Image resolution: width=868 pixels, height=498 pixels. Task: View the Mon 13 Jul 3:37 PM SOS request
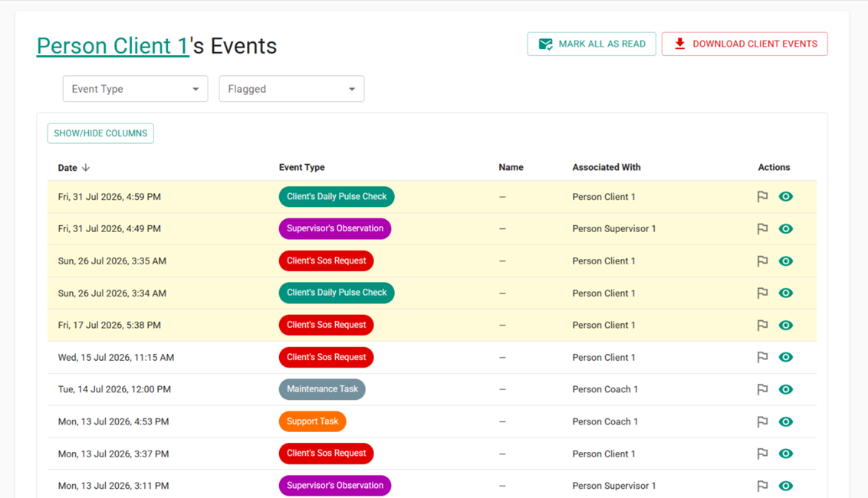point(785,454)
